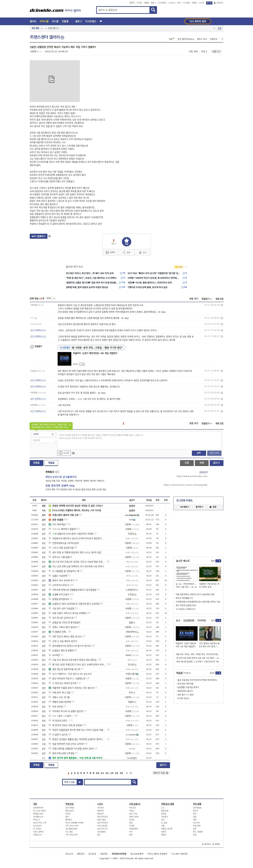Click search icon in bottom board search
The width and height of the screenshot is (253, 868).
click(134, 782)
